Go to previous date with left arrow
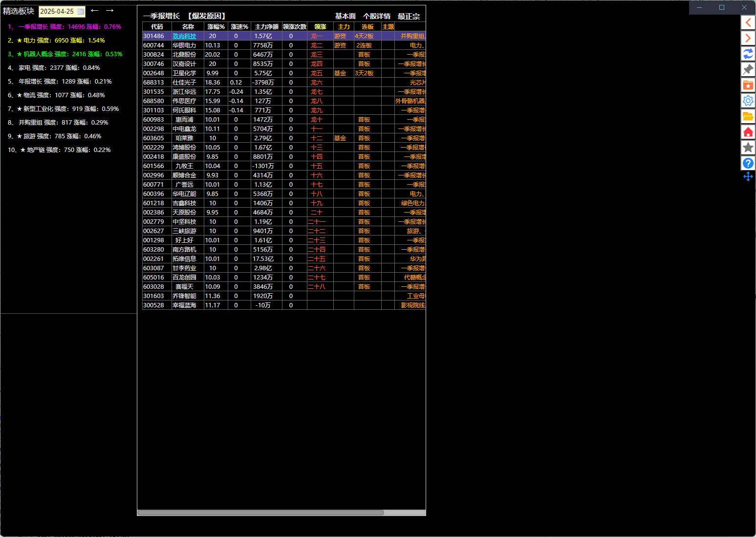The image size is (756, 537). [95, 10]
